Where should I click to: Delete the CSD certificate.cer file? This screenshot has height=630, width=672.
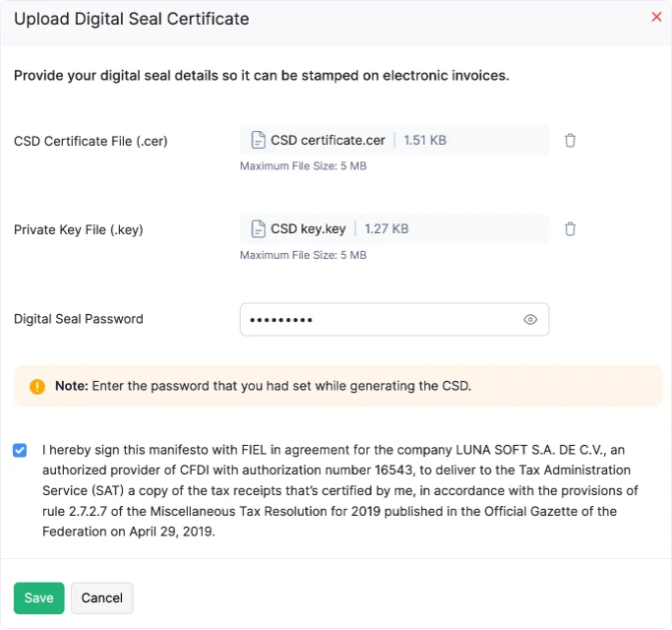click(x=570, y=140)
